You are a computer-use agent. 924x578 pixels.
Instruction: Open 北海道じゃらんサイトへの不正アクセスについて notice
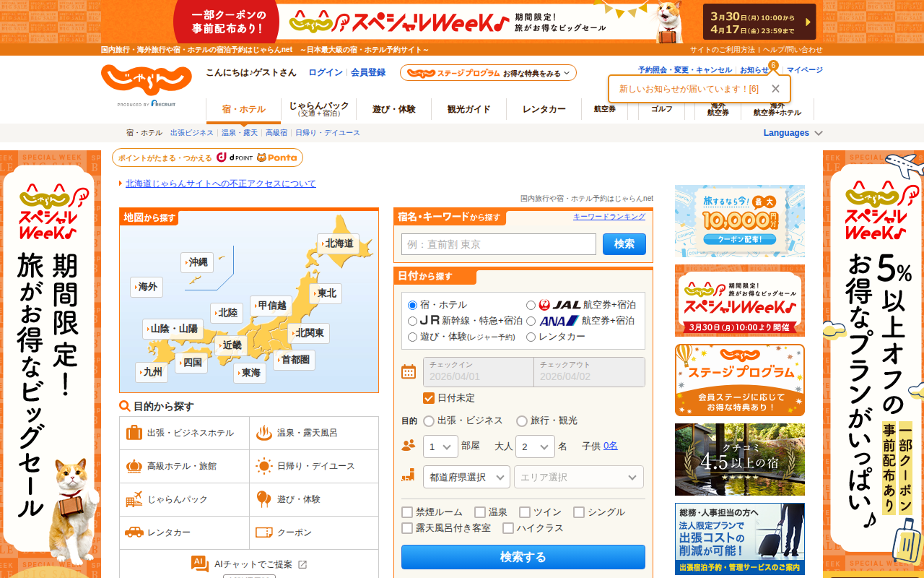(221, 184)
